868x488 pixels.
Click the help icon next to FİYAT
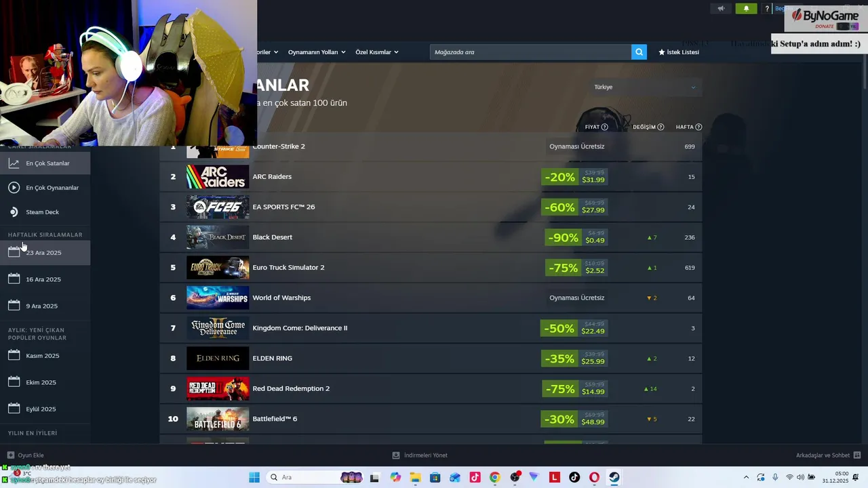pos(604,127)
